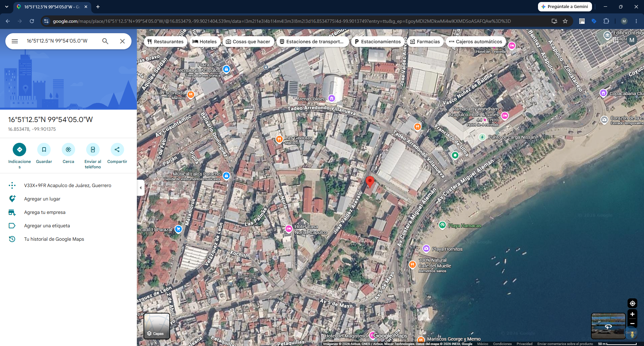Click the Punto de carga Nissan marker
Viewport: 644px width, 346px height.
click(482, 137)
